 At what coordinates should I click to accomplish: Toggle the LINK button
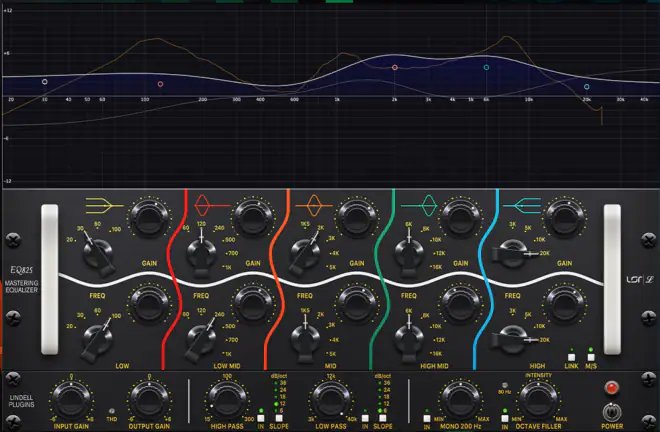click(571, 357)
